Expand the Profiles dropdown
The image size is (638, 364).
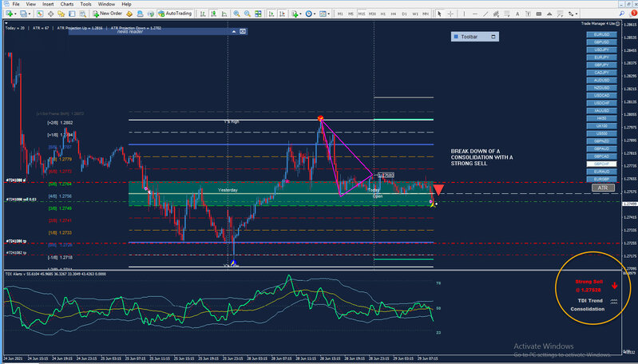tap(28, 14)
